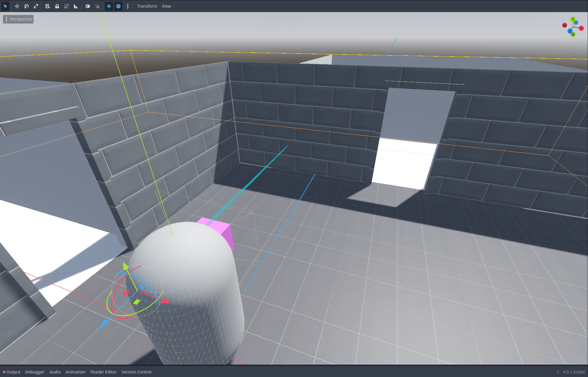Viewport: 588px width, 377px height.
Task: Open the Perspective view options menu
Action: tap(18, 19)
